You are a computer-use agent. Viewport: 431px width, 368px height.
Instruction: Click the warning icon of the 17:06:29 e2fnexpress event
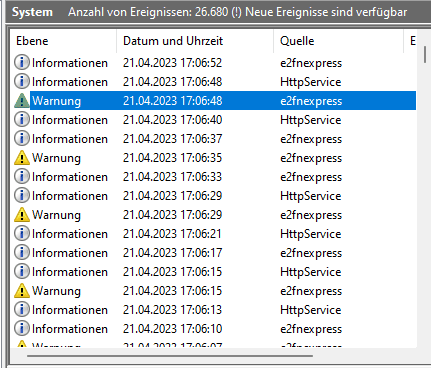(x=22, y=215)
